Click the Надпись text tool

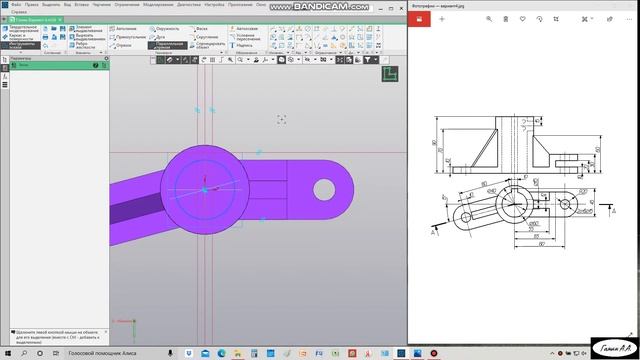coord(241,45)
